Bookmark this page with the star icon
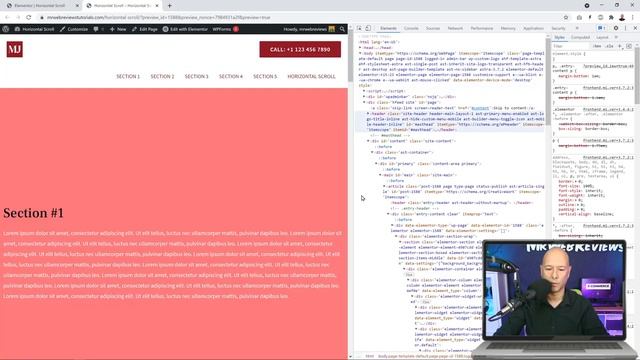Screen dimensions: 640x360 [x=566, y=18]
